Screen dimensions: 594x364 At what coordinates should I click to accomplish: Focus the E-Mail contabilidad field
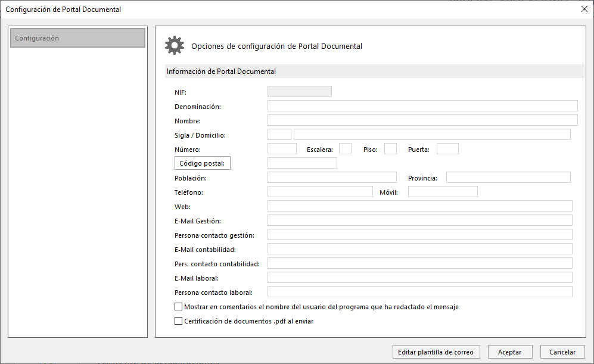coord(420,249)
